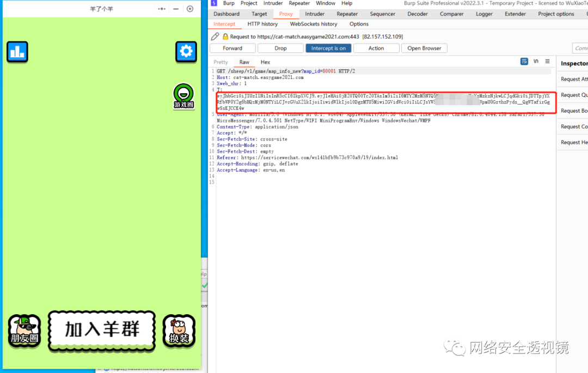This screenshot has width=588, height=373.
Task: Open the Sequencer tab
Action: tap(383, 14)
